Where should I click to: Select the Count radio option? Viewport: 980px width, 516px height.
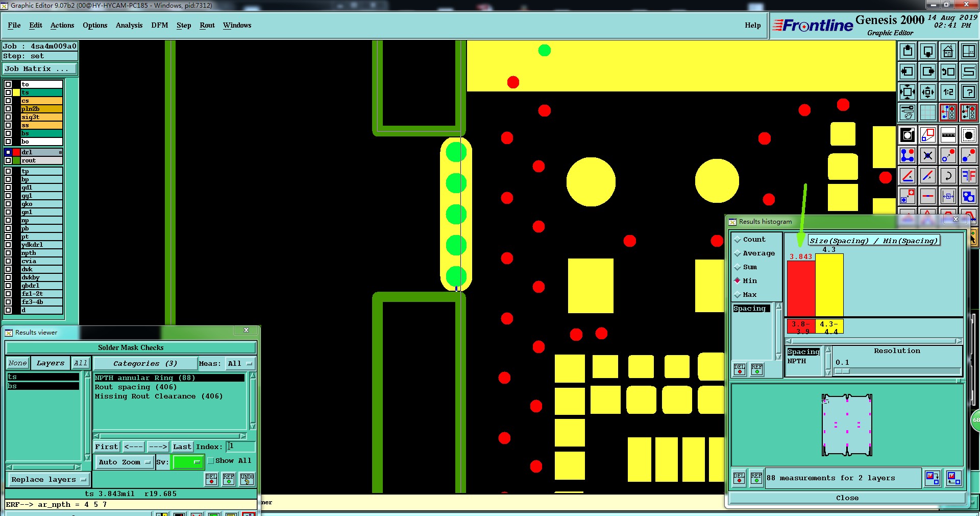pos(738,239)
